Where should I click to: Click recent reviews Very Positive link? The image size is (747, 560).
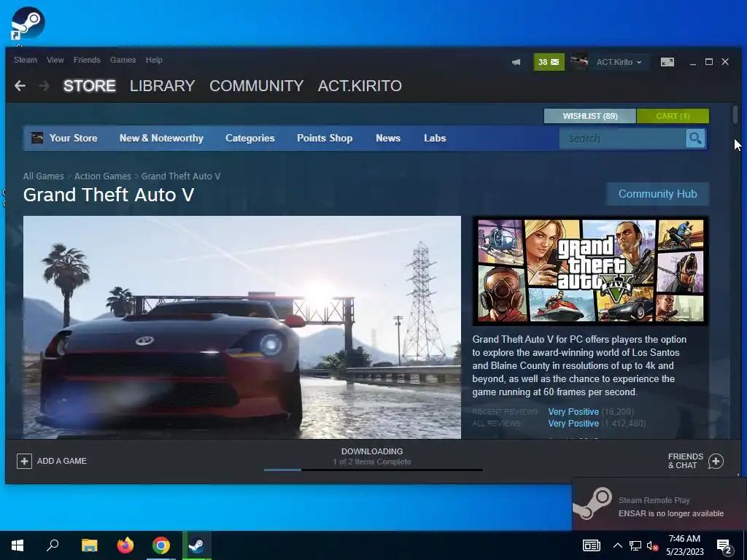point(573,411)
